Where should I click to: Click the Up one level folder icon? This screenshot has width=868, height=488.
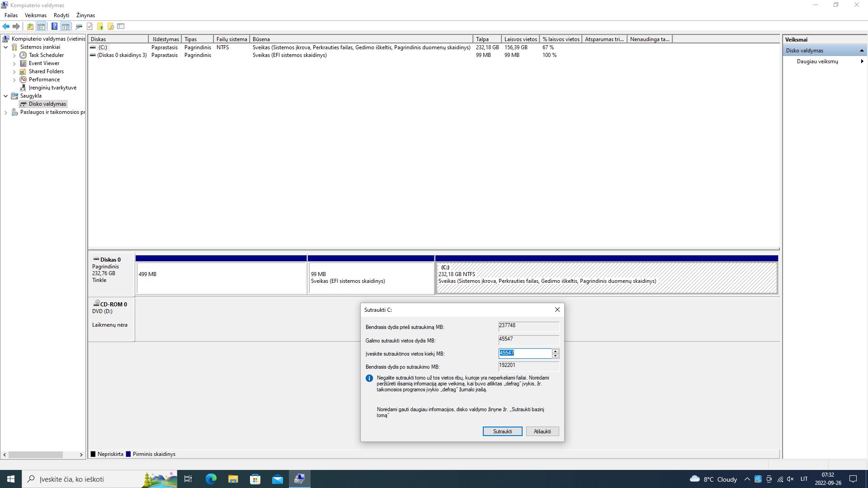pos(30,26)
